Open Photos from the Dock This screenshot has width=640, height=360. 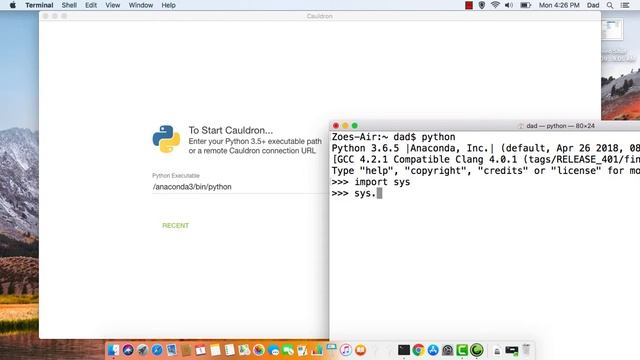(x=259, y=350)
